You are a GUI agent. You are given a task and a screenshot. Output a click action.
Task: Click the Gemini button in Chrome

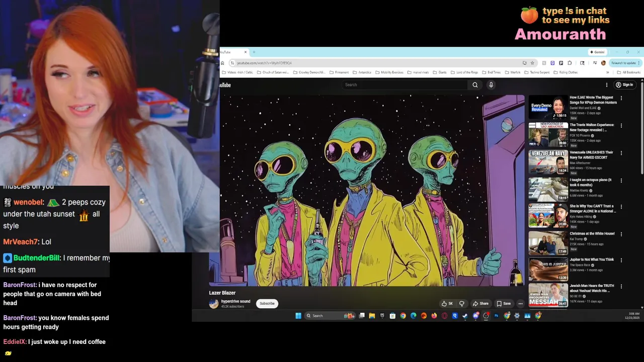598,52
